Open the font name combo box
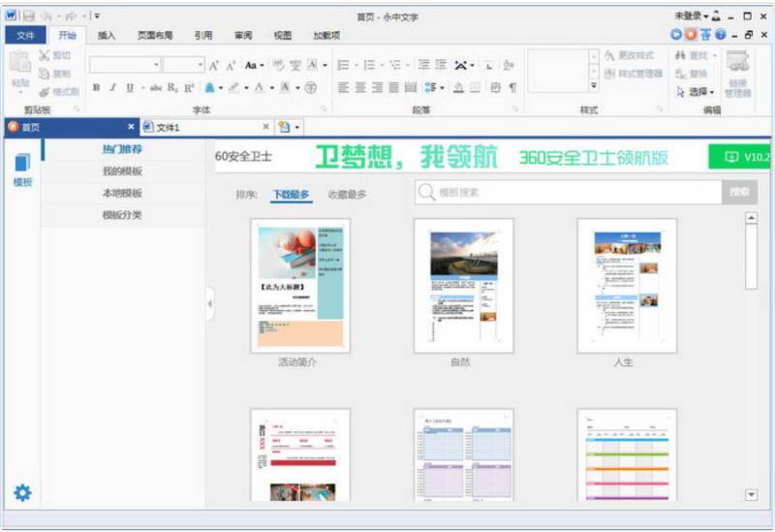775x532 pixels. [x=125, y=65]
